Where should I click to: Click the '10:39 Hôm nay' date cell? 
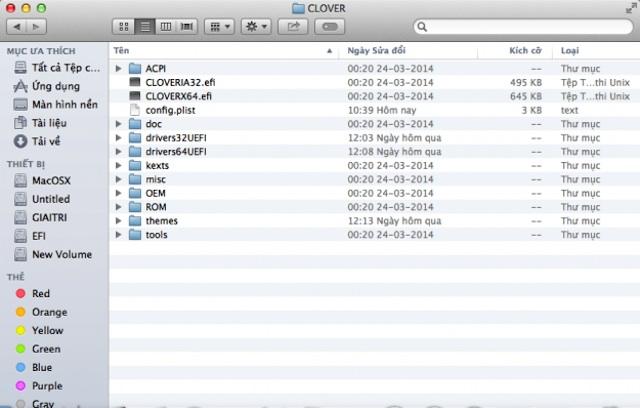(x=382, y=110)
